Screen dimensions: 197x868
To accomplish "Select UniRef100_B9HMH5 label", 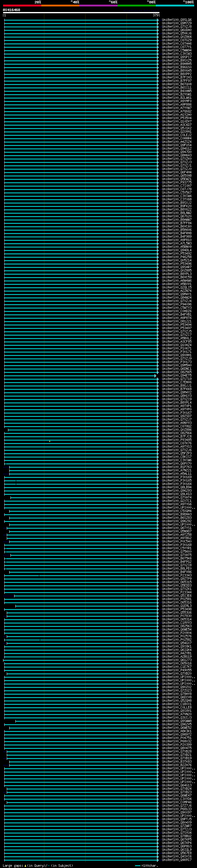I will [177, 64].
